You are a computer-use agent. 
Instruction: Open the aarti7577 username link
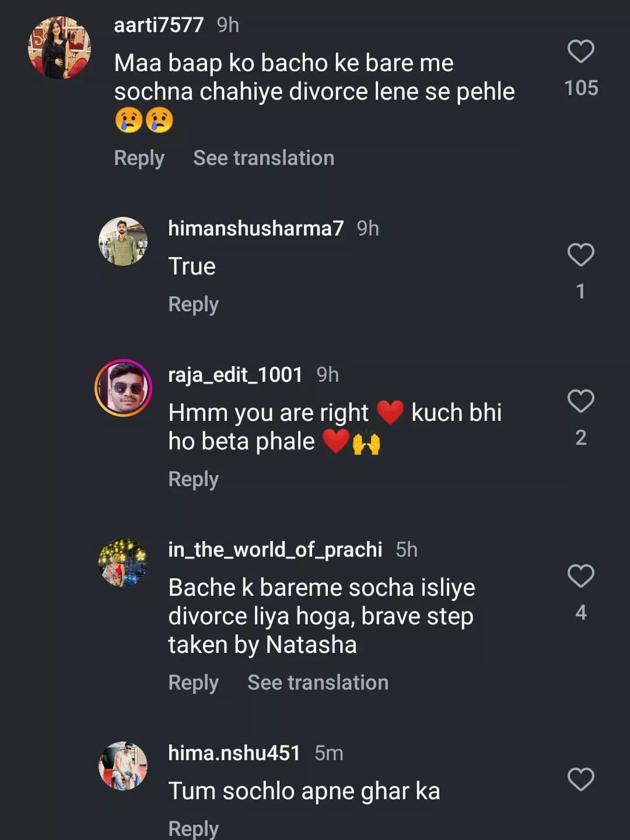(159, 25)
